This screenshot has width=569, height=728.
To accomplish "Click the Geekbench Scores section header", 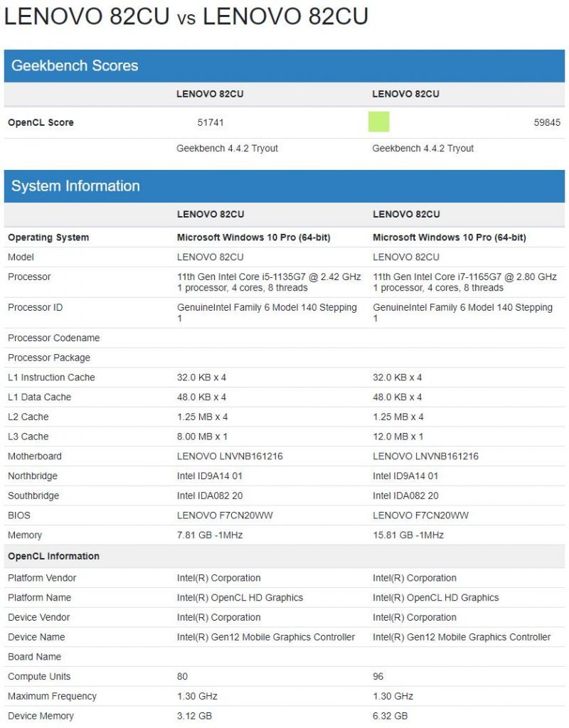I will 284,66.
